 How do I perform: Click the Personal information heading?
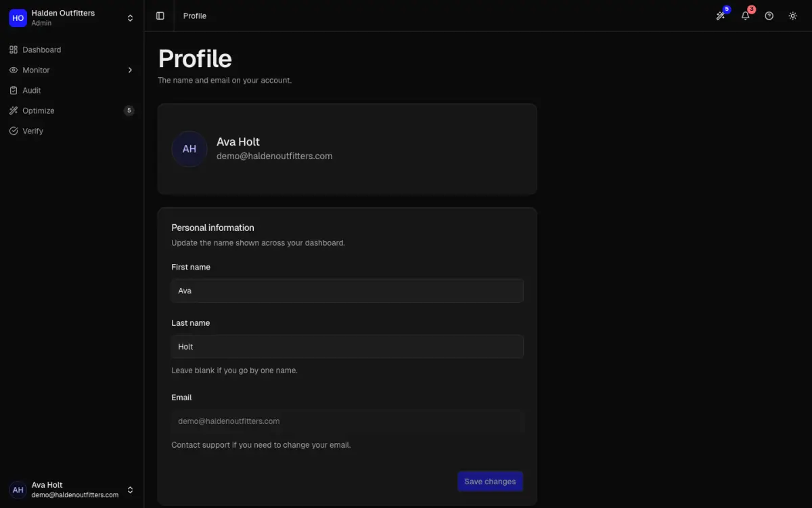click(x=212, y=228)
